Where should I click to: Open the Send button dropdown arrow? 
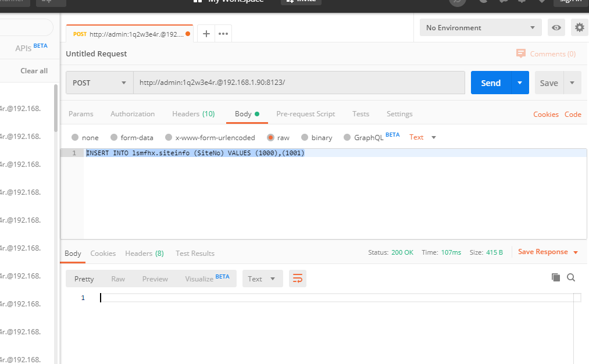click(520, 83)
